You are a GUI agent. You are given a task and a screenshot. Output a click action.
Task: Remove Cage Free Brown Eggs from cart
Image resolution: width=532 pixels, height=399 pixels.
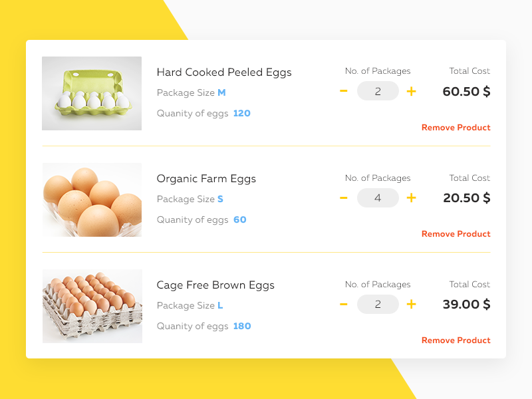click(x=456, y=340)
